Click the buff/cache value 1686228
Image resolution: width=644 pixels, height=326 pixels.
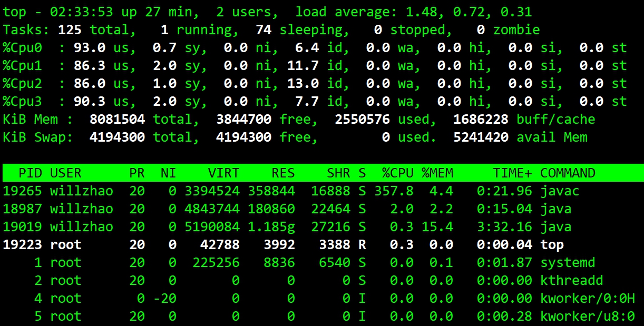coord(481,119)
